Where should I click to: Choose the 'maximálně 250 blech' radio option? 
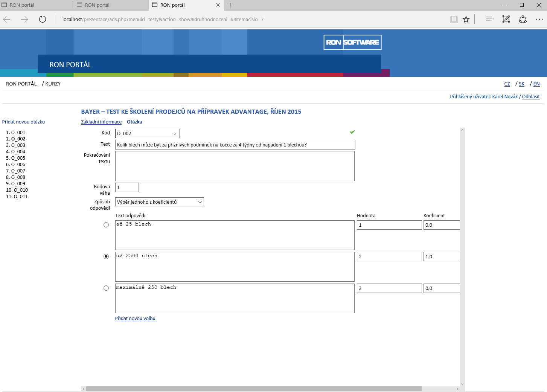coord(106,288)
